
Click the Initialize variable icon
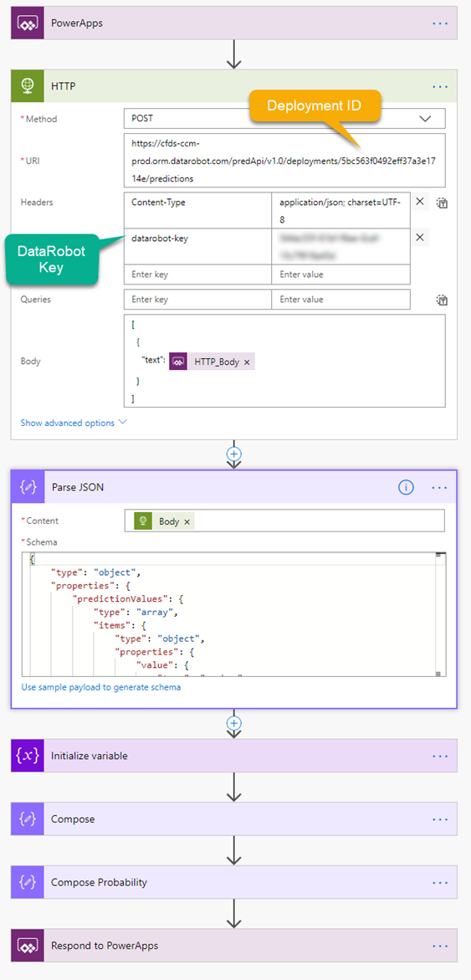point(28,756)
